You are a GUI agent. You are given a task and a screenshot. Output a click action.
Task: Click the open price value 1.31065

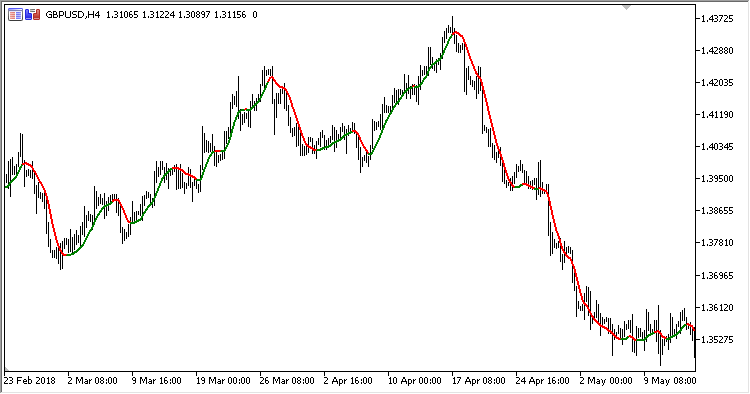[122, 15]
